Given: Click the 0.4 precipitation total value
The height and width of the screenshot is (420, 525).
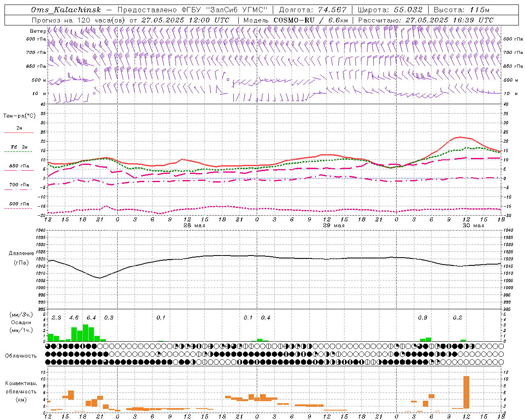Looking at the screenshot, I should click(x=266, y=318).
